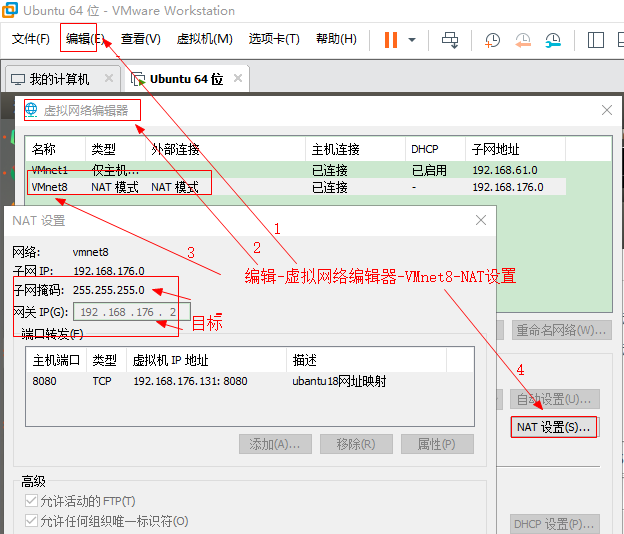The image size is (624, 534).
Task: Click the ubantu18网址映射 description
Action: 339,381
